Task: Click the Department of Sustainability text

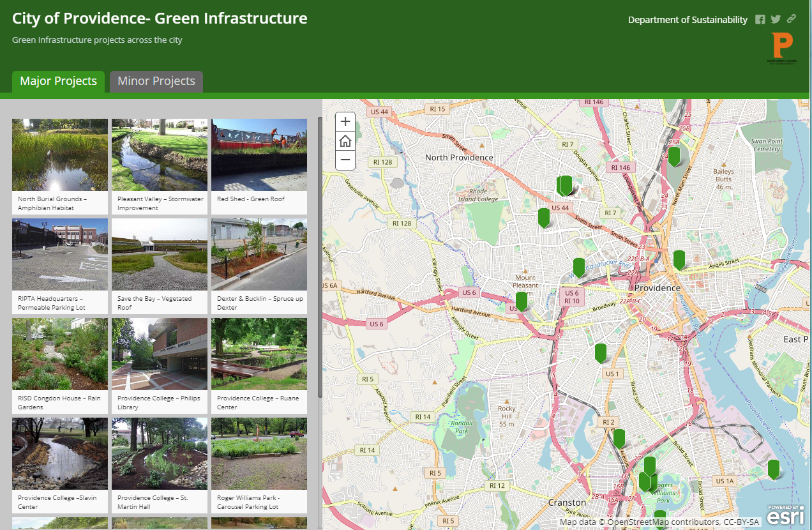Action: (688, 19)
